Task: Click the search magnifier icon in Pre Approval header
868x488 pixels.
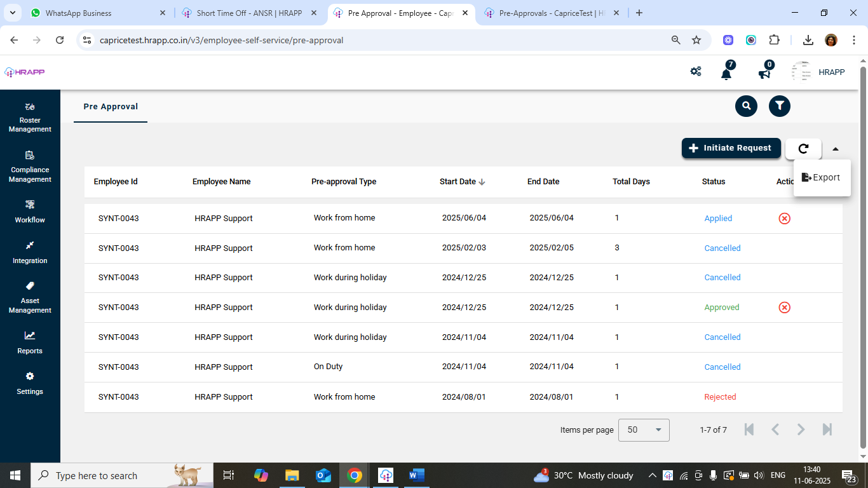Action: point(746,106)
